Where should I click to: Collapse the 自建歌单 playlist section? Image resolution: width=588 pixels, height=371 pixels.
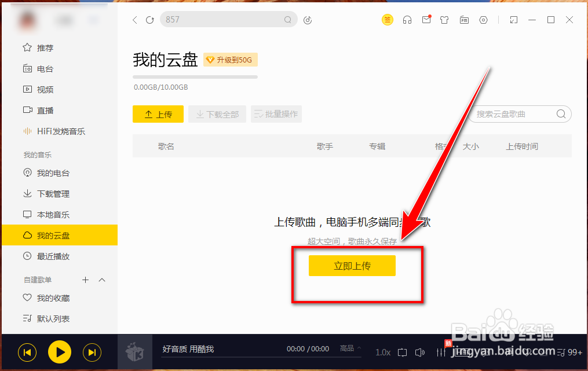pos(102,280)
